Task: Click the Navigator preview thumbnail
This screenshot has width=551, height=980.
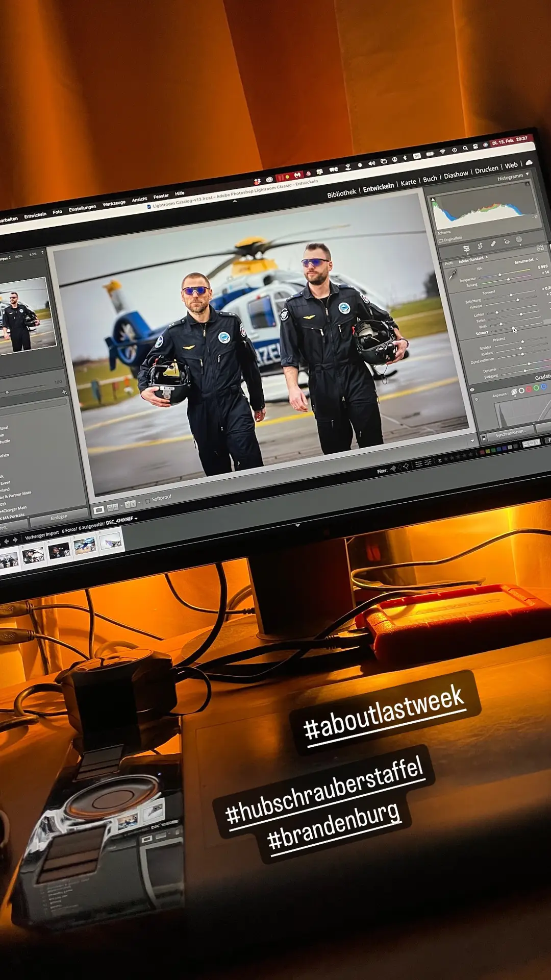Action: coord(27,315)
